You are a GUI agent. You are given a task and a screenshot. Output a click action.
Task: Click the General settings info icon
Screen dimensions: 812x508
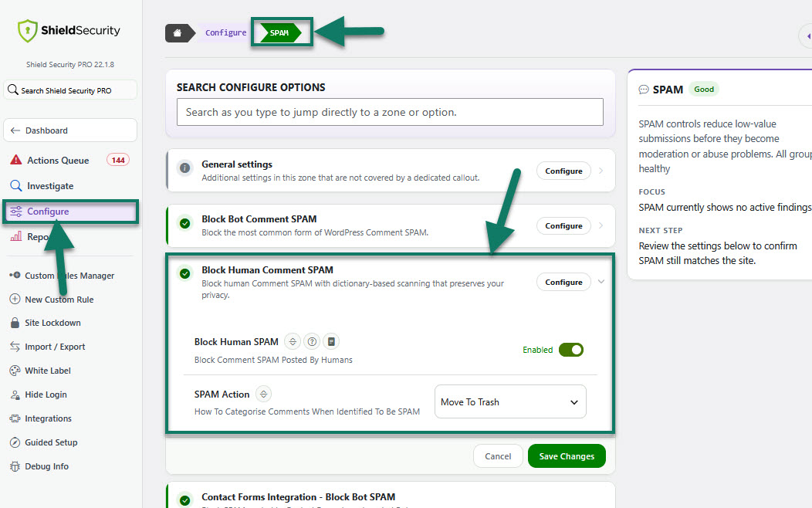tap(184, 168)
